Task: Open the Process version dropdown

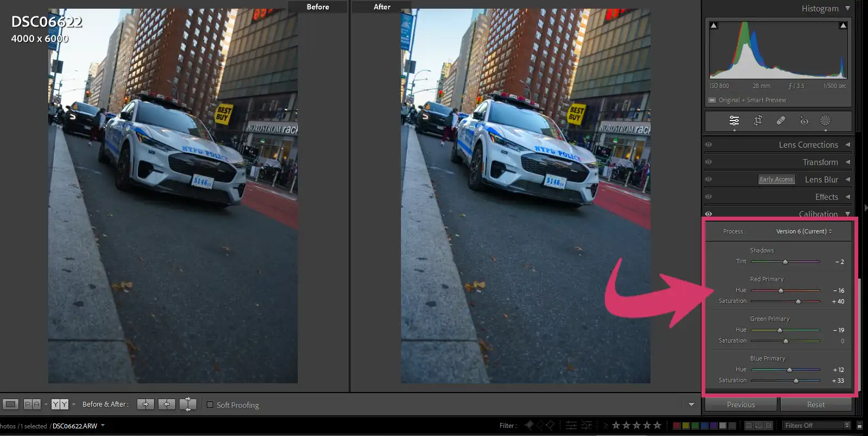Action: coord(803,231)
